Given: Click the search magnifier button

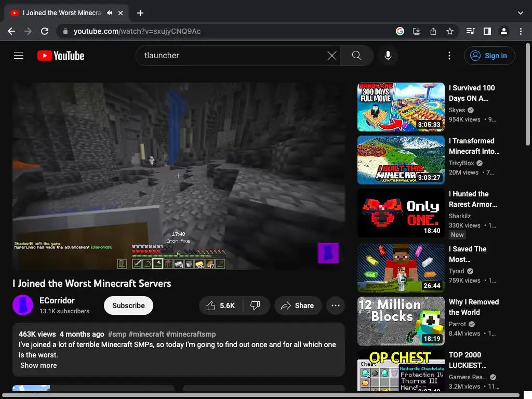Looking at the screenshot, I should point(356,56).
